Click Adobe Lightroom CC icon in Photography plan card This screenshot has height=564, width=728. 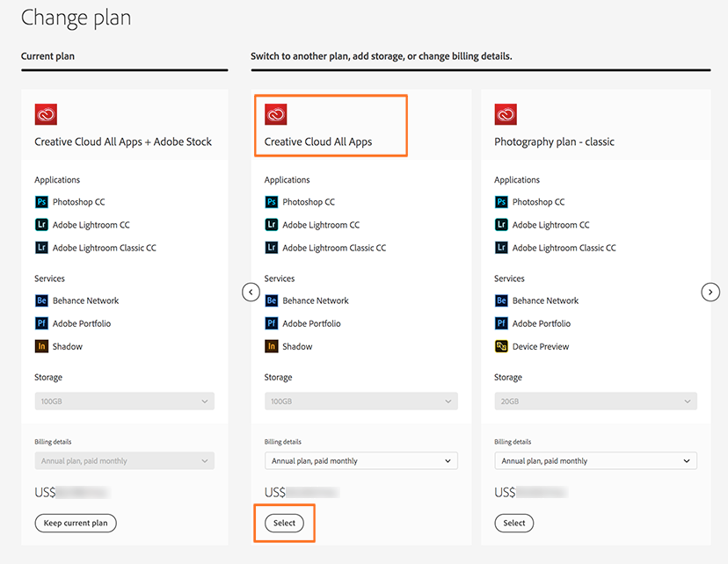pos(501,225)
